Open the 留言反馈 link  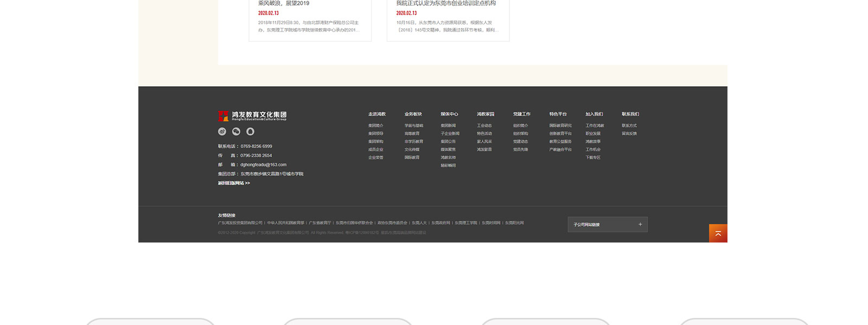pyautogui.click(x=629, y=133)
